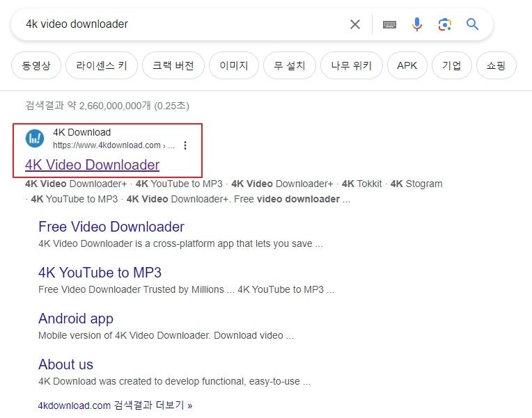Image resolution: width=532 pixels, height=418 pixels.
Task: Click snippet text '4K Stogram'
Action: (x=416, y=184)
